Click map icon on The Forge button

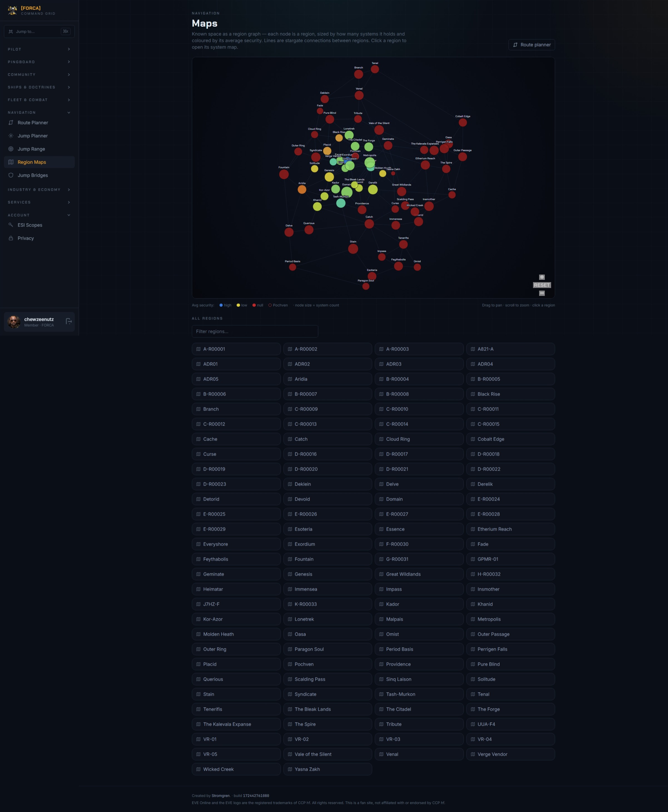pos(473,709)
